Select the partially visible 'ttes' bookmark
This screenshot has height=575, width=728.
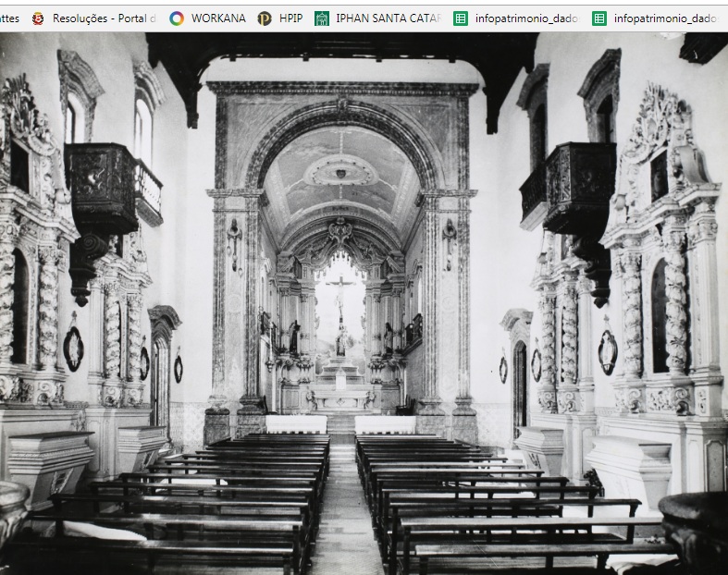[10, 18]
